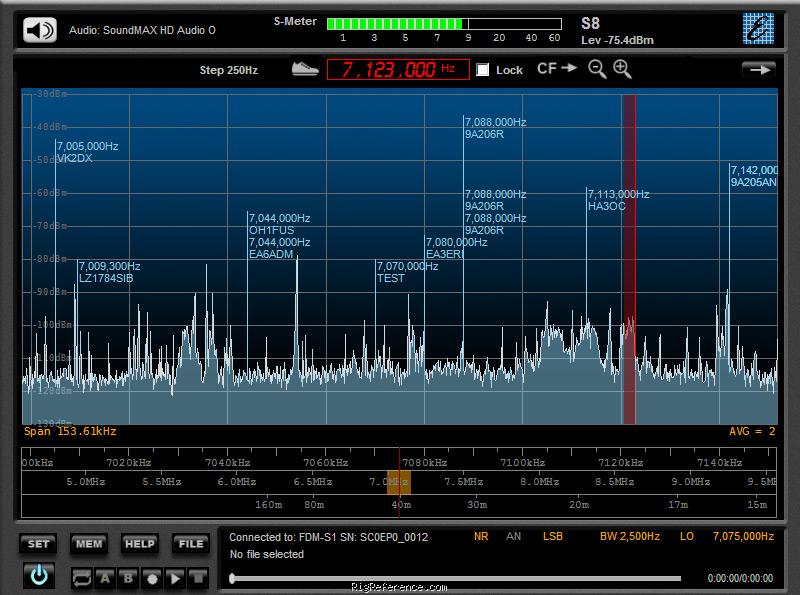Image resolution: width=800 pixels, height=595 pixels.
Task: Select the topmost 9A206R 7,088,000Hz marker
Action: 495,128
